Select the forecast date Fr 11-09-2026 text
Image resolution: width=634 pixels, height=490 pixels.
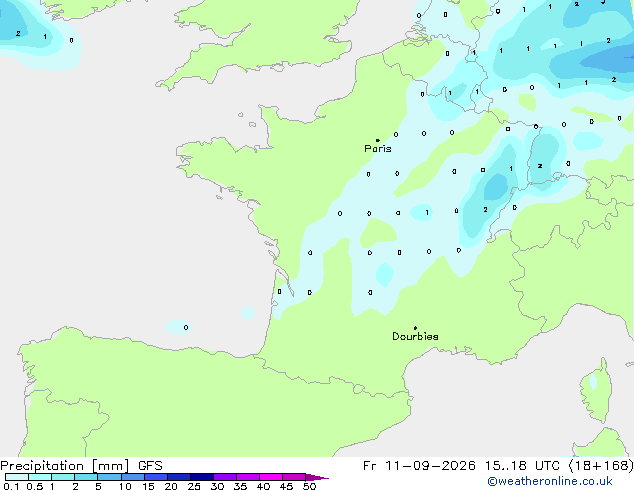pyautogui.click(x=419, y=466)
